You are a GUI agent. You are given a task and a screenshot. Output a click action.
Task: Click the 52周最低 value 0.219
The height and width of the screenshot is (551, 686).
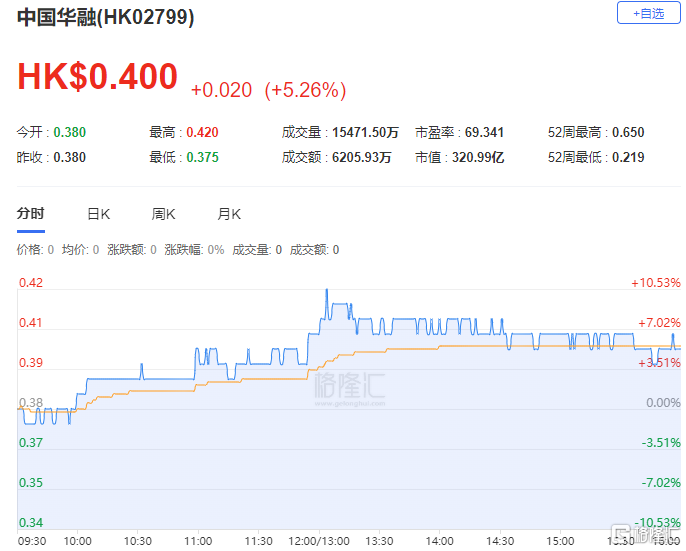[628, 157]
